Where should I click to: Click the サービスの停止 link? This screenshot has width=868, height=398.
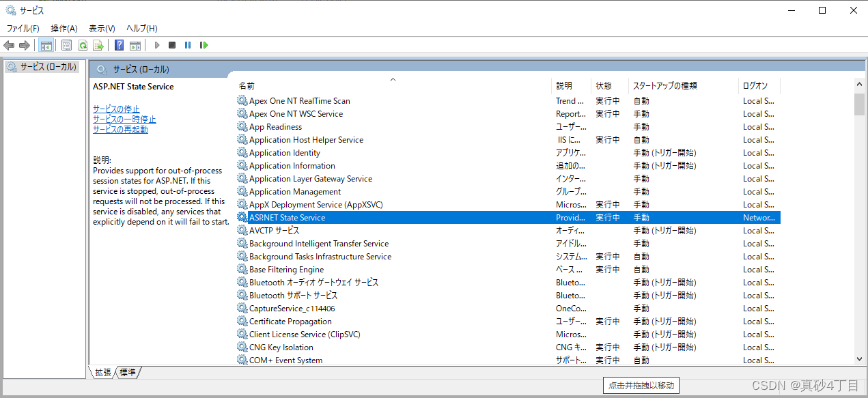(115, 108)
